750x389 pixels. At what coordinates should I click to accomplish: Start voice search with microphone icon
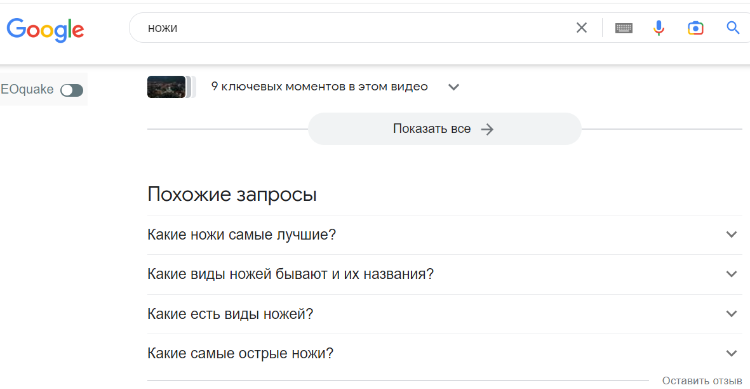[659, 28]
